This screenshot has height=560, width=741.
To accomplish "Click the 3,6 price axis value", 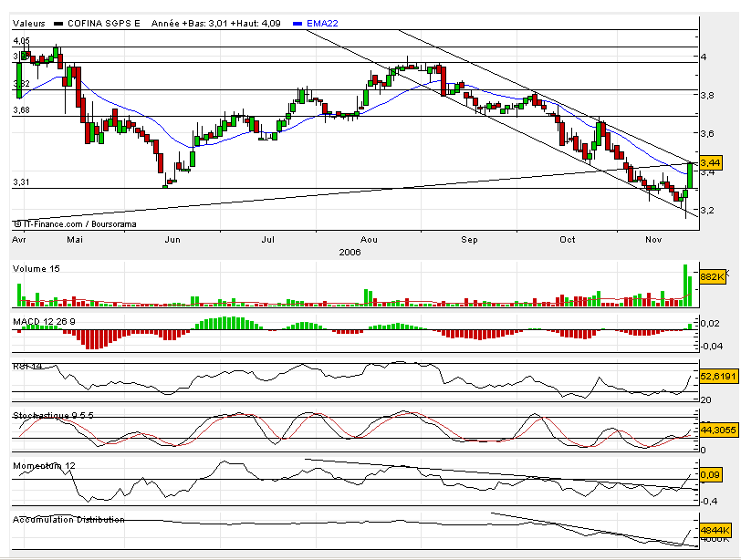I will pos(707,133).
